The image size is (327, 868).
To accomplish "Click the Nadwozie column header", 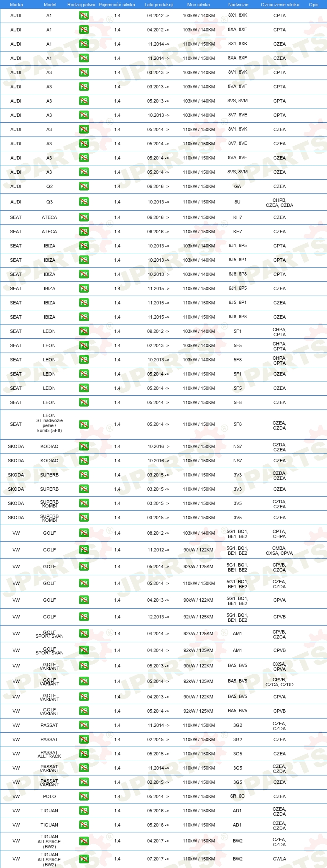I will click(238, 5).
